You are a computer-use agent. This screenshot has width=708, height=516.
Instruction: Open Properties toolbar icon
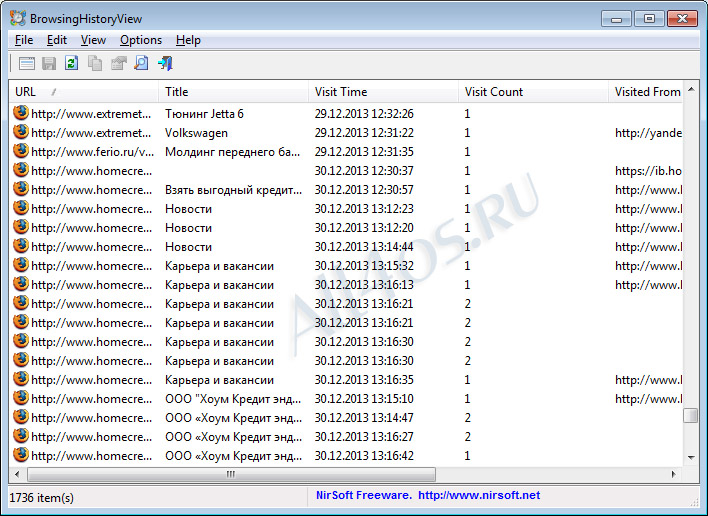tap(118, 63)
